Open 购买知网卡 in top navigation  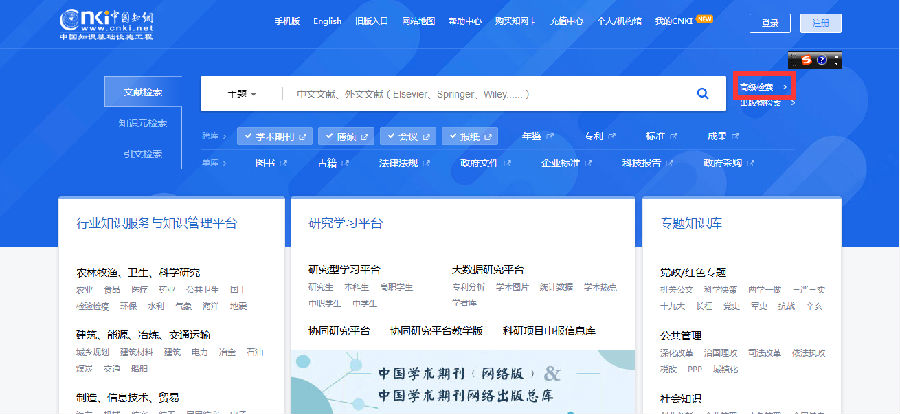click(x=515, y=21)
